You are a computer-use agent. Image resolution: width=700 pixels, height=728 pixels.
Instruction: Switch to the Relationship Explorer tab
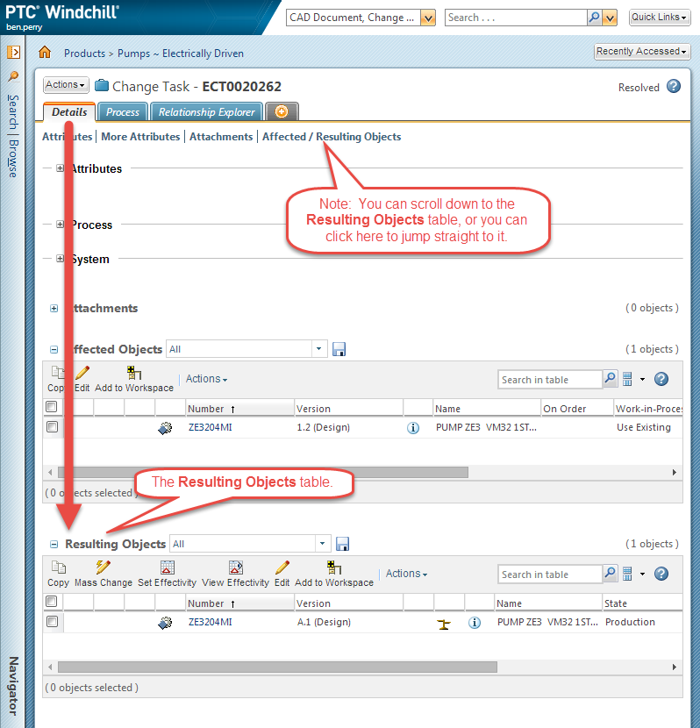(x=206, y=112)
